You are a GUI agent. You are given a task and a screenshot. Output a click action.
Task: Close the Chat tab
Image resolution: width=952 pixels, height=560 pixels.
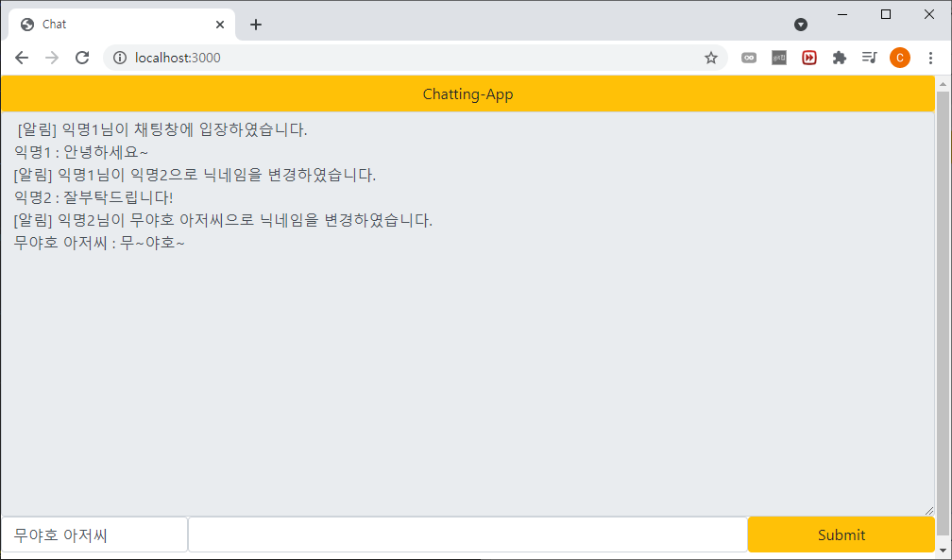pyautogui.click(x=220, y=25)
